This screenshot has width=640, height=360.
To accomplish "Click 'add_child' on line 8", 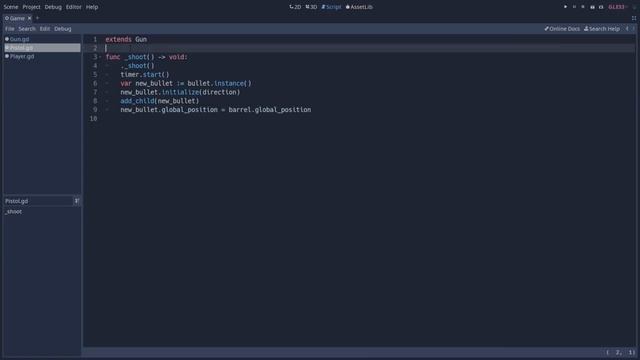I will click(x=137, y=101).
